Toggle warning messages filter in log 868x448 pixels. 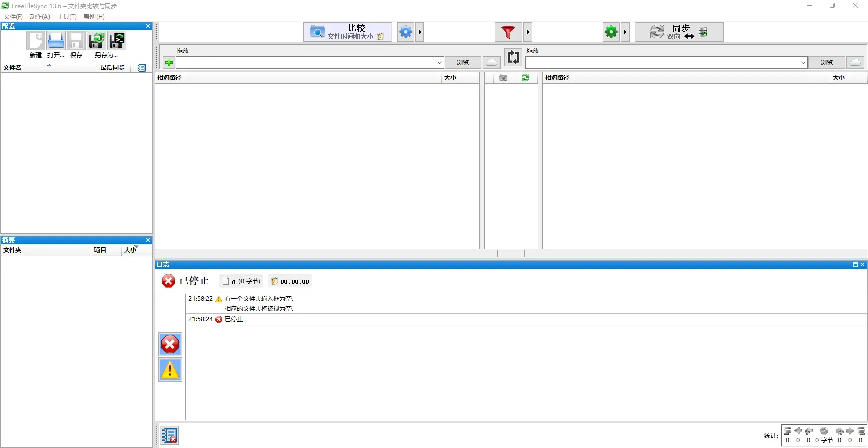tap(170, 370)
